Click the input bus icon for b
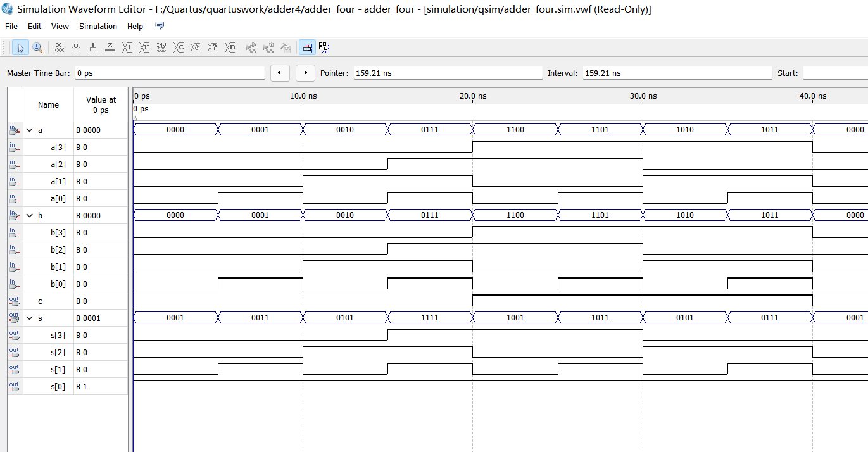Screen dimensions: 868x452 [x=15, y=215]
